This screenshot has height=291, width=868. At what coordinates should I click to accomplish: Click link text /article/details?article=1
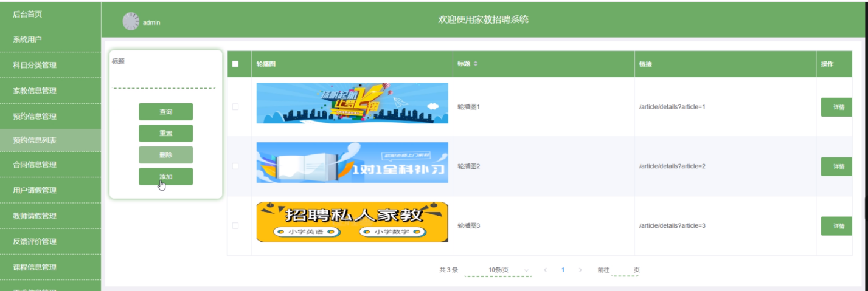(x=672, y=107)
